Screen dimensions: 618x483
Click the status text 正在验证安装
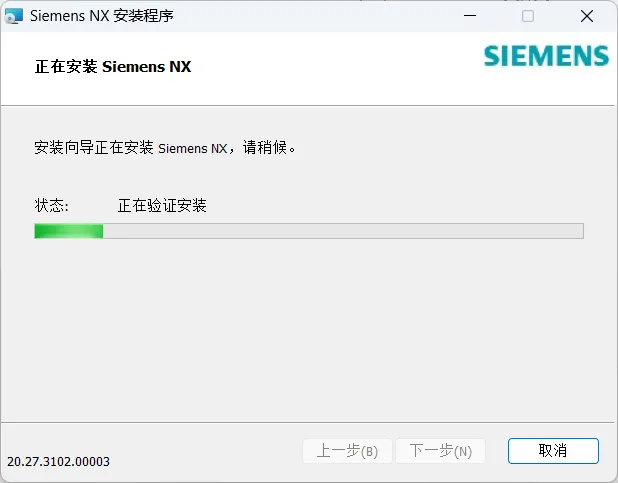(x=162, y=205)
